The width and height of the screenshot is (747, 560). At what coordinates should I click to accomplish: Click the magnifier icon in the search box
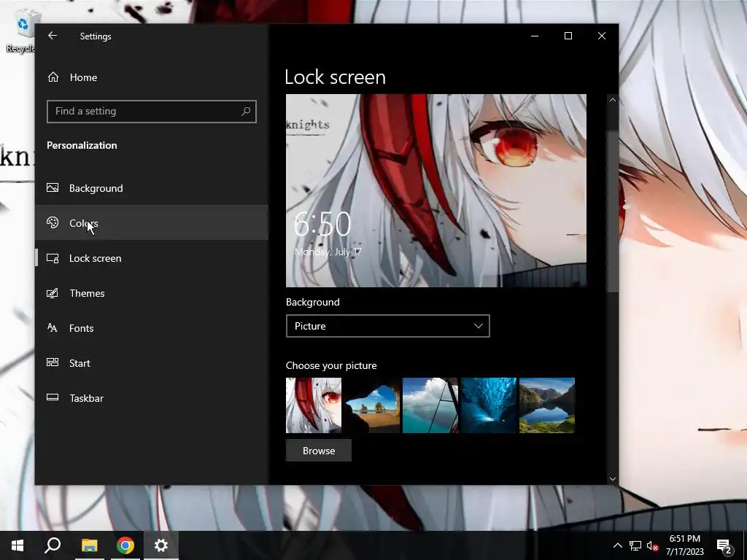click(x=246, y=112)
